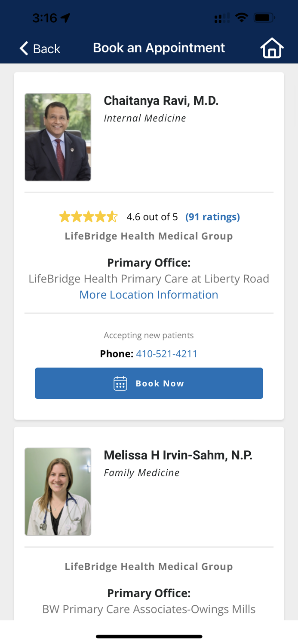Tap the calendar icon inside Book Now

[x=120, y=383]
